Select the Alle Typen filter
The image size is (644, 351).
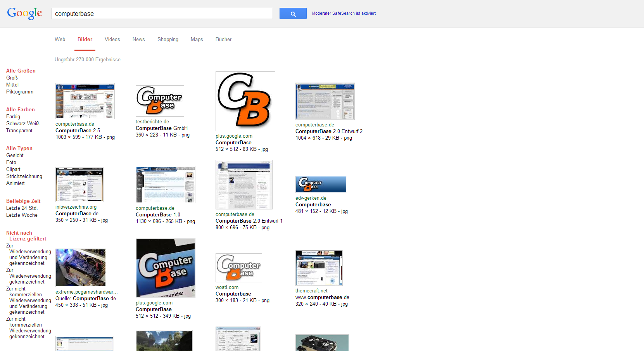click(x=19, y=148)
